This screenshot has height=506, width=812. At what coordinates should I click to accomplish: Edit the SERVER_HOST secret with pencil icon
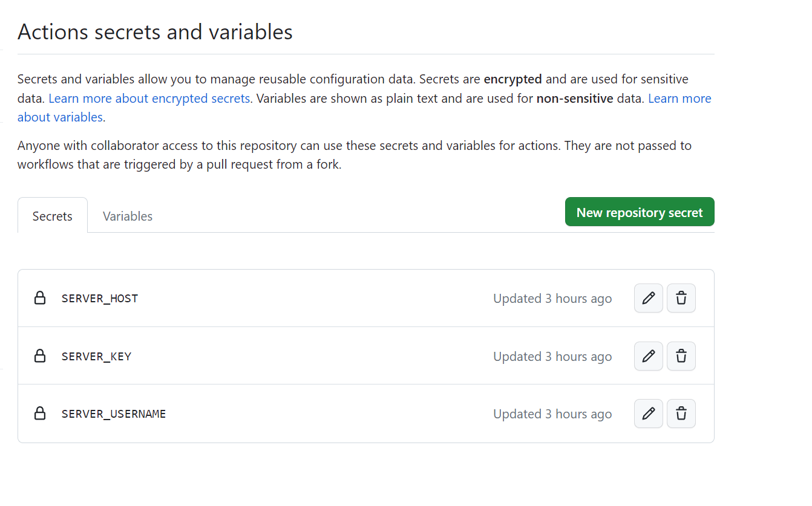649,298
